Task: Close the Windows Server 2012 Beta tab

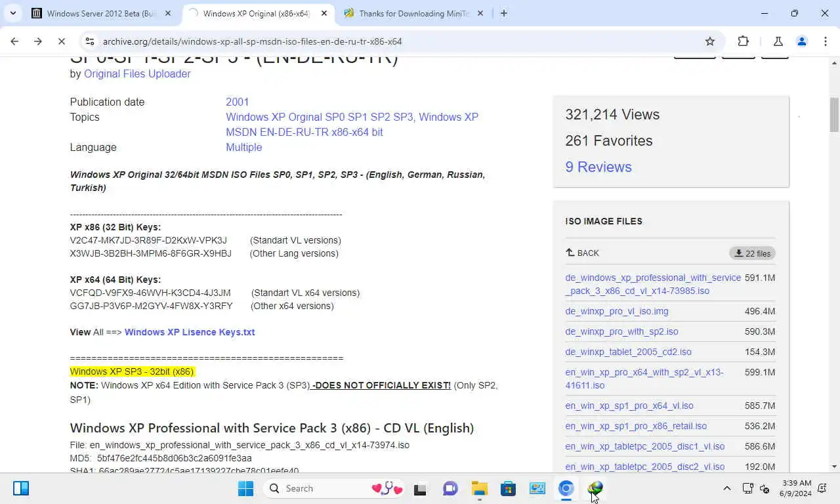Action: tap(168, 13)
